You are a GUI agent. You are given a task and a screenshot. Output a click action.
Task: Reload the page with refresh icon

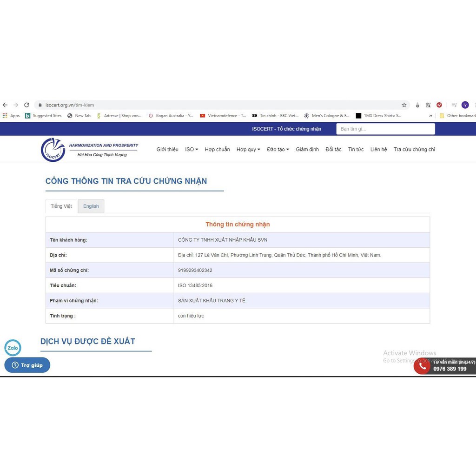[x=26, y=105]
